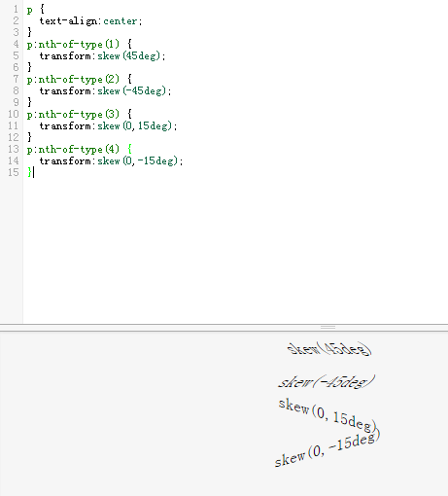The width and height of the screenshot is (448, 496).
Task: Click the 'skew(0, 15deg)' value in code
Action: pyautogui.click(x=135, y=126)
